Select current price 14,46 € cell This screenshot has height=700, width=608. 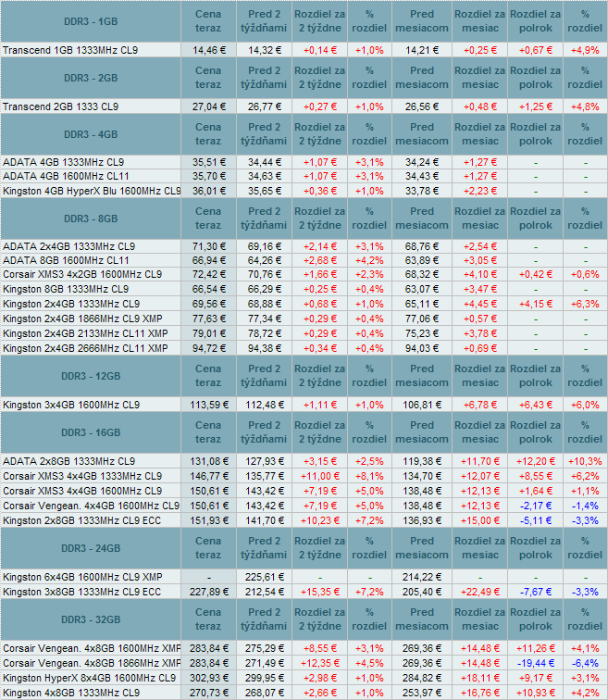(209, 50)
